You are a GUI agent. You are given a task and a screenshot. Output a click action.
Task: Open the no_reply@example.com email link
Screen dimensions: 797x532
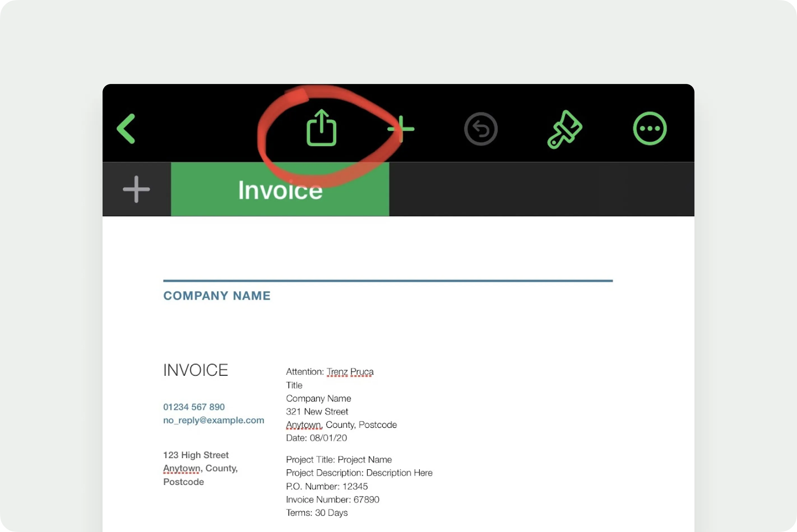pyautogui.click(x=213, y=420)
